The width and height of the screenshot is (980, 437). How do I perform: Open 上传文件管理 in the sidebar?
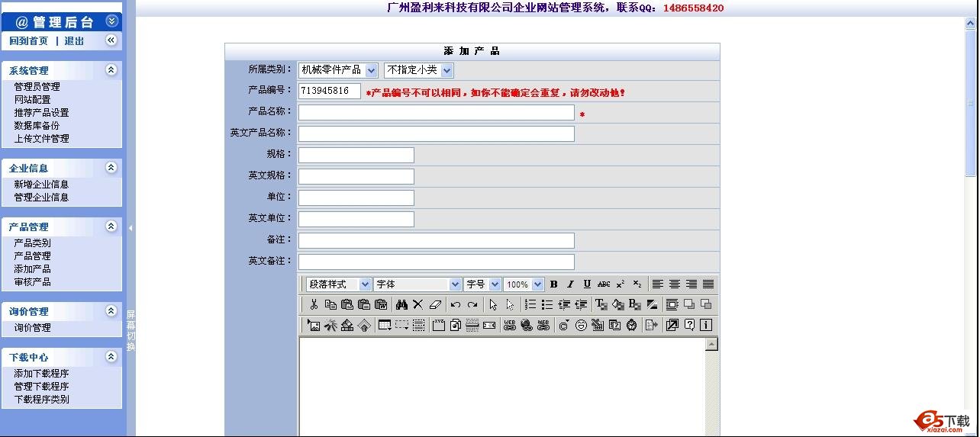(41, 139)
